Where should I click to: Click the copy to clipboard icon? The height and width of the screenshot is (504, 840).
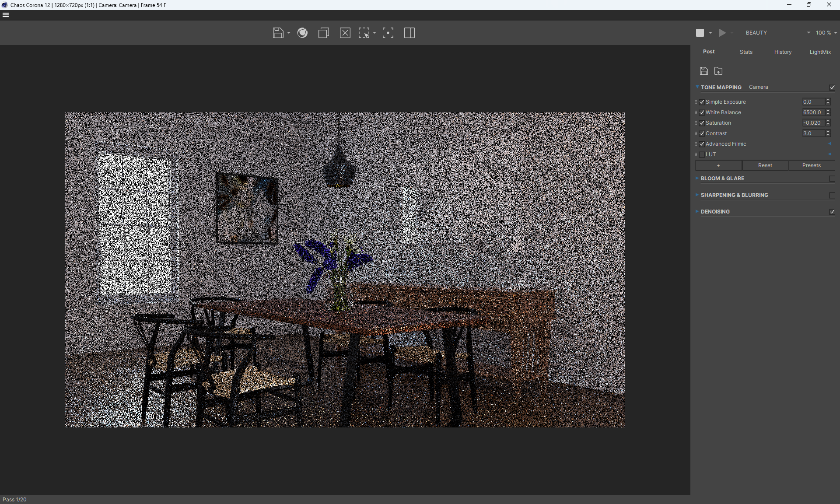point(324,33)
